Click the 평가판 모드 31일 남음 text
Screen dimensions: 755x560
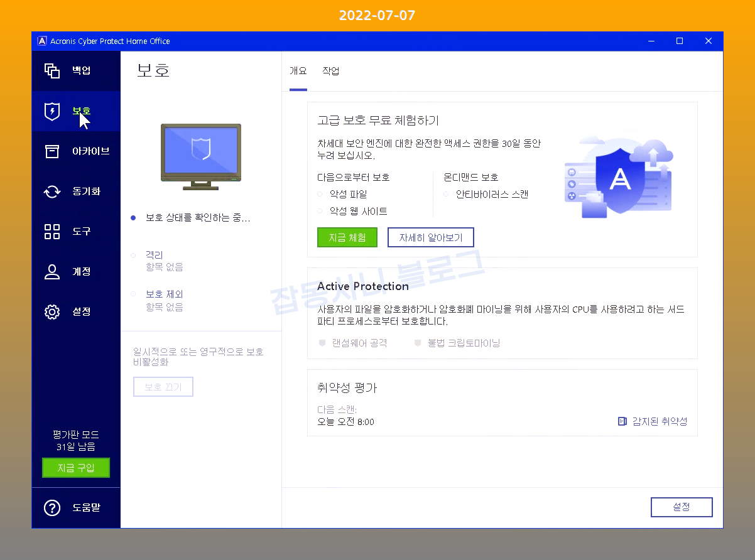point(76,441)
